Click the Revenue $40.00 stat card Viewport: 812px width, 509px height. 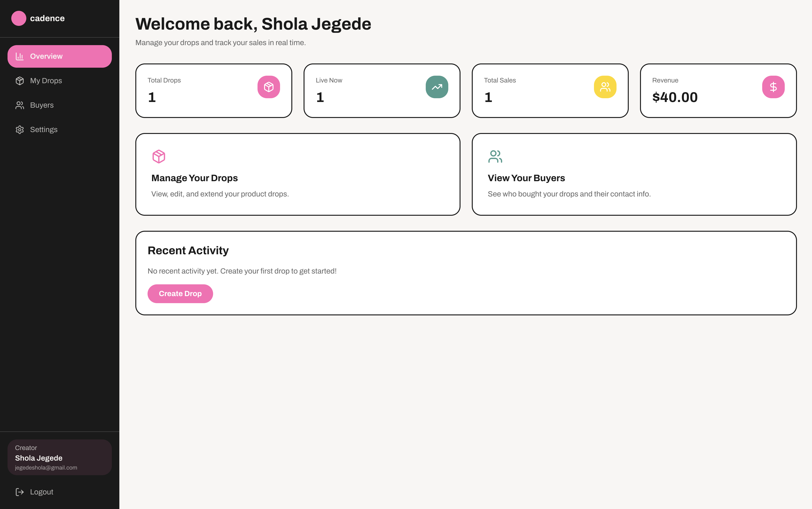718,90
